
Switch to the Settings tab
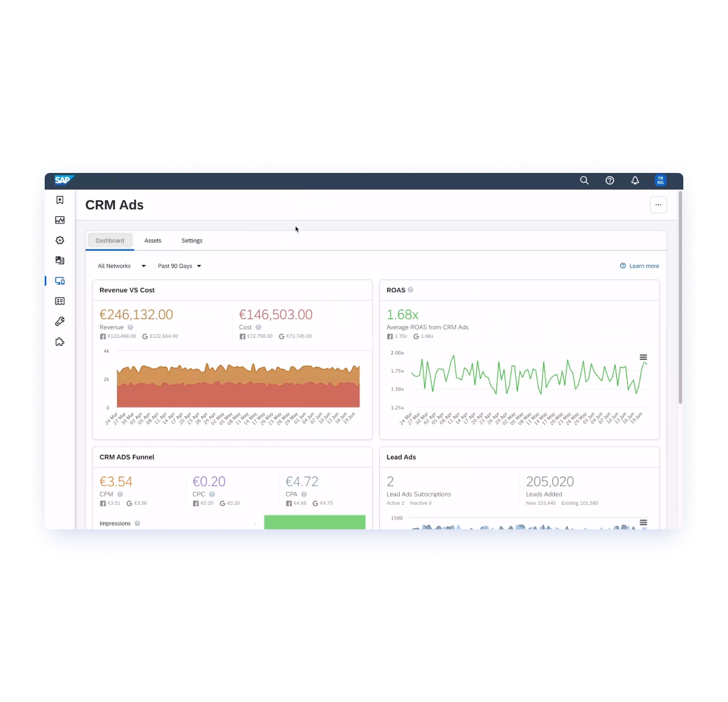(x=192, y=241)
